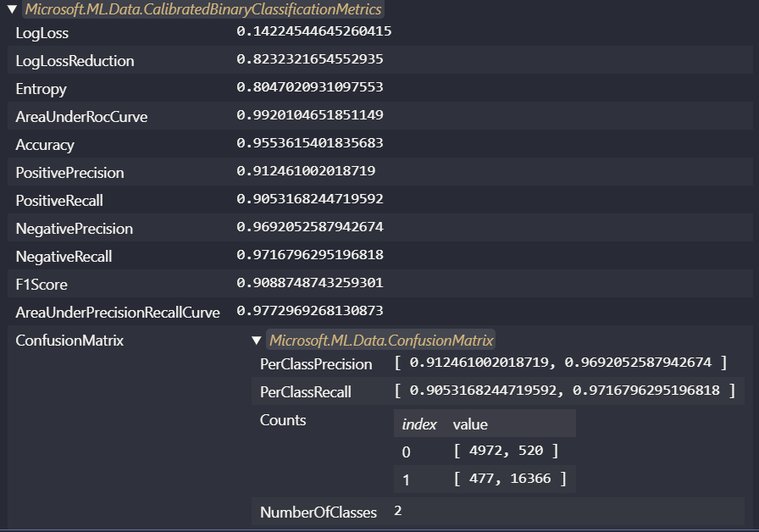
Task: Select the ConfusionMatrix row label
Action: (69, 341)
